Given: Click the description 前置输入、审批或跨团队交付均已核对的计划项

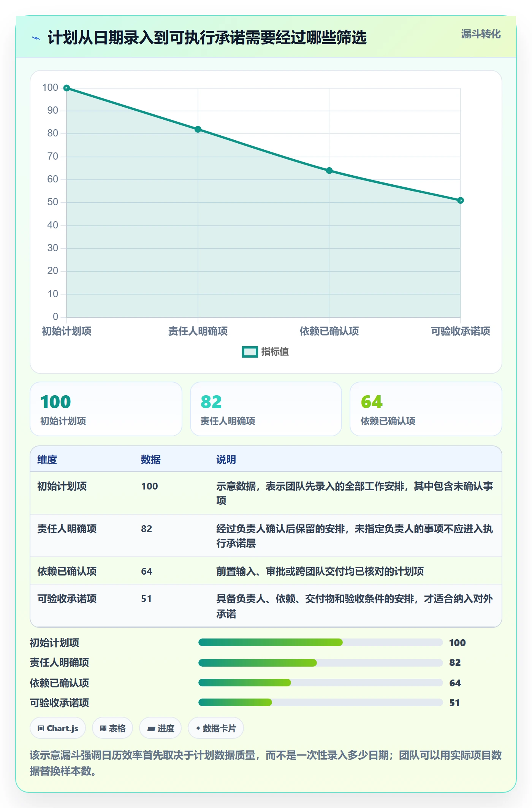Looking at the screenshot, I should [320, 571].
